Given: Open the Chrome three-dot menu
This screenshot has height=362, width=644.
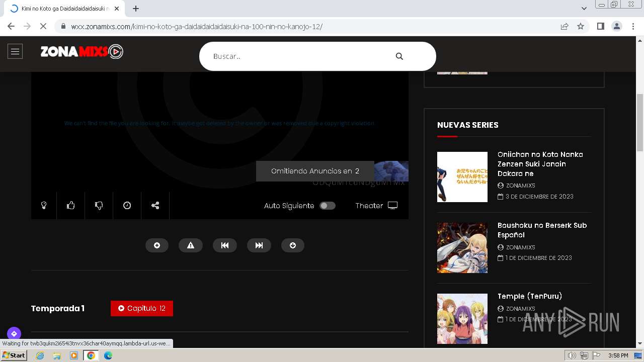Looking at the screenshot, I should 633,26.
